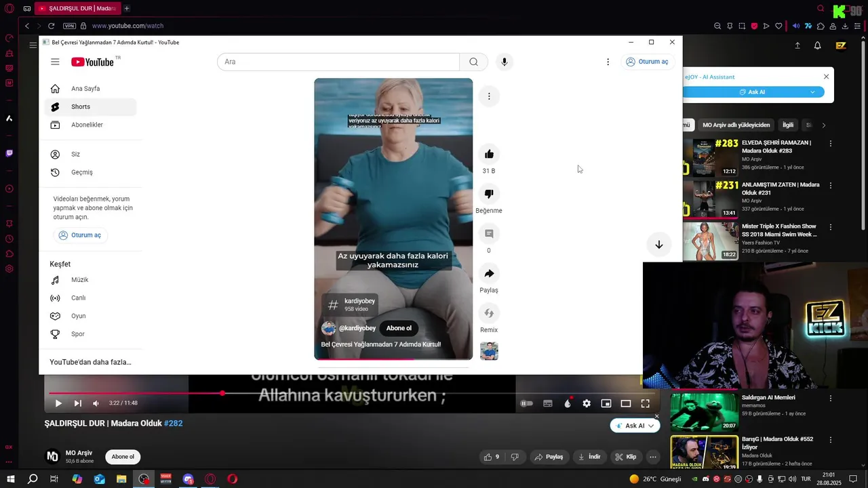Open the Short's three-dot options menu
The width and height of the screenshot is (868, 488).
tap(489, 96)
